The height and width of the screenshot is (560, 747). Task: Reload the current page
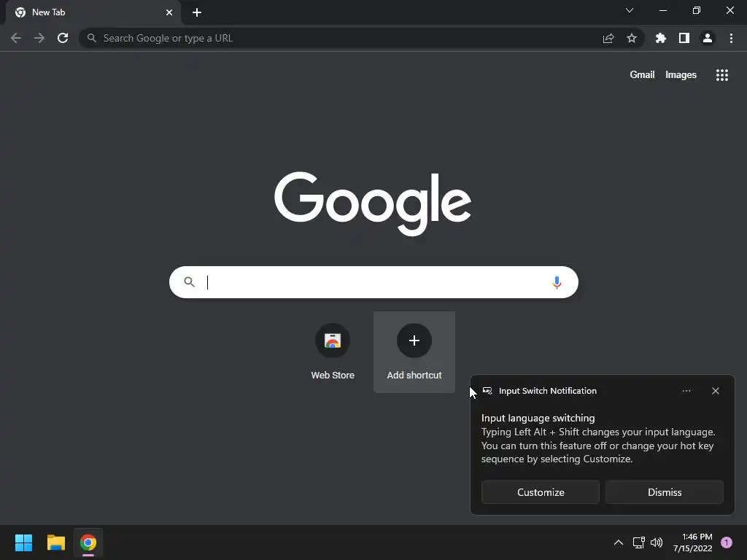click(63, 38)
